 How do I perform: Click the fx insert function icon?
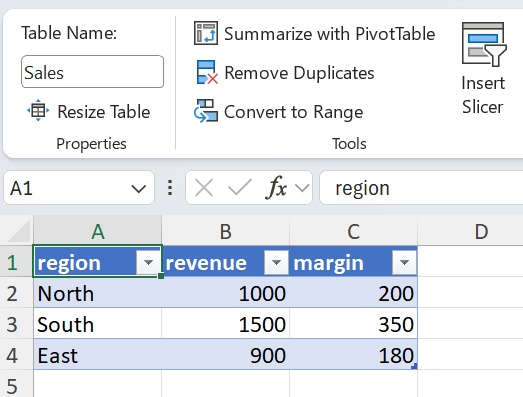[277, 188]
